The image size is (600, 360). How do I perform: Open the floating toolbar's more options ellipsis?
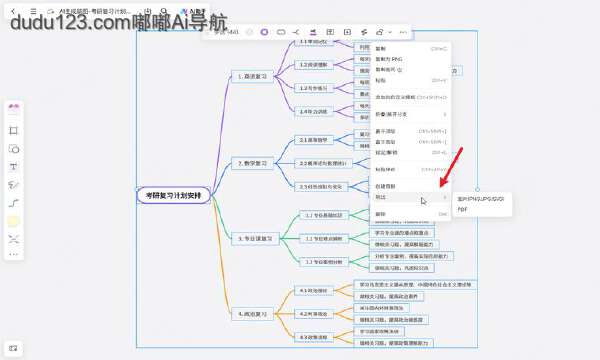403,32
